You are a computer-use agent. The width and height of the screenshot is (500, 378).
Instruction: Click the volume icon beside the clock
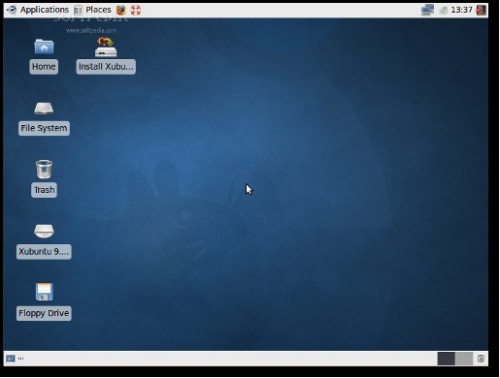[443, 10]
